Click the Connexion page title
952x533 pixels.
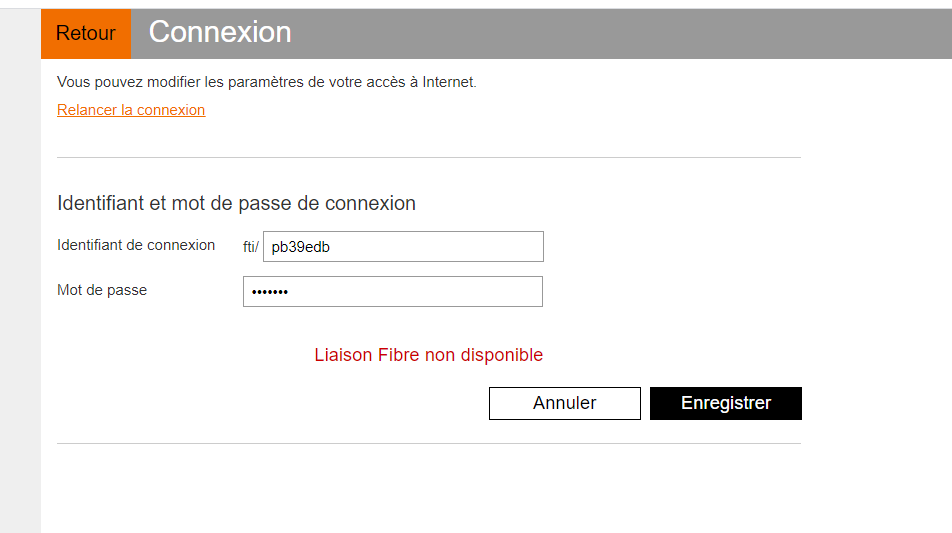coord(220,32)
